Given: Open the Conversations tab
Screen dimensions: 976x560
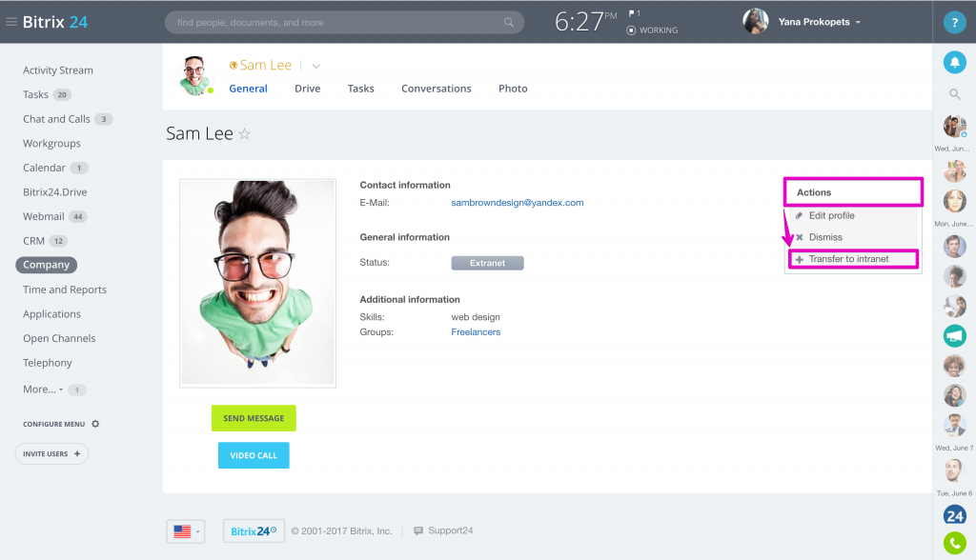Looking at the screenshot, I should (437, 89).
